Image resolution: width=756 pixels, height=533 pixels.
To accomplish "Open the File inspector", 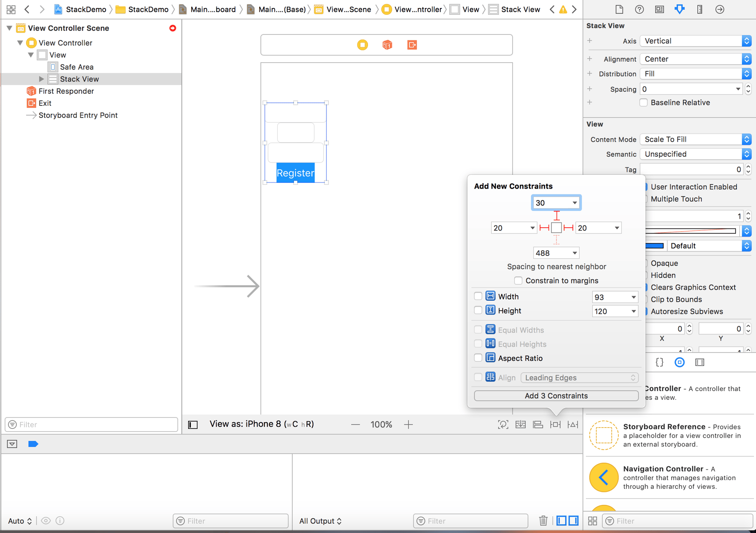I will [x=619, y=9].
